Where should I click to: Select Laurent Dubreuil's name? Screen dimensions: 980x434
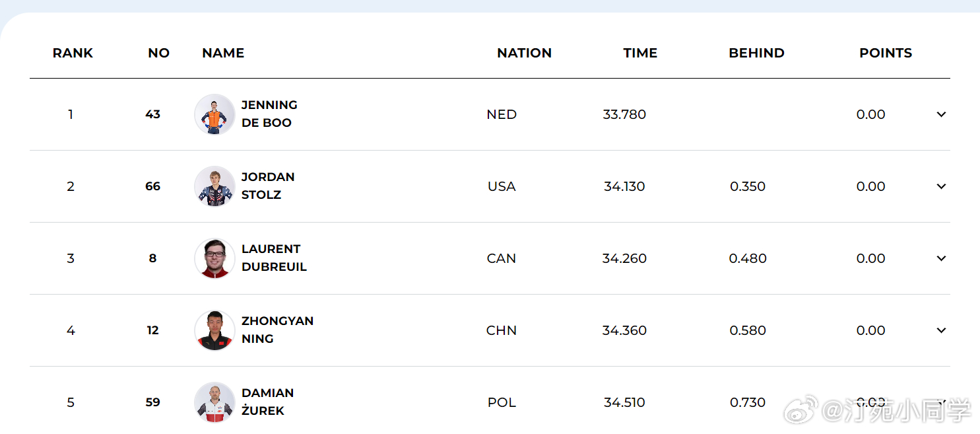point(273,258)
